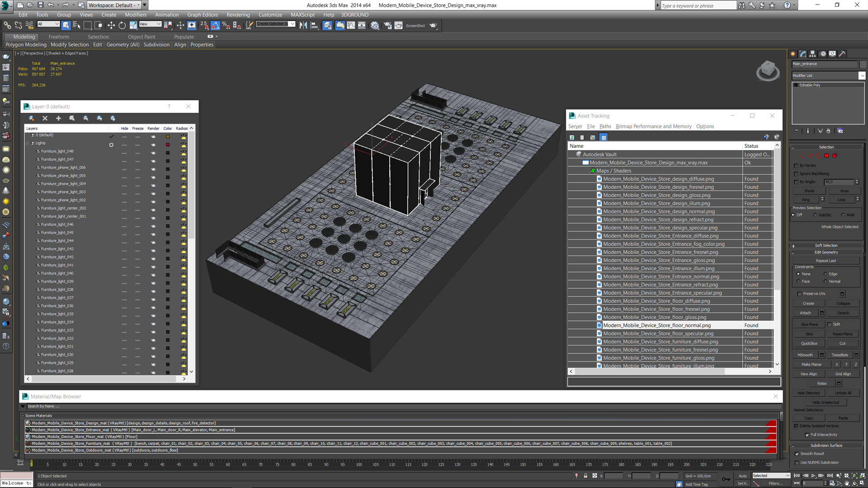Select SubObj preview selection radio
The width and height of the screenshot is (868, 488).
815,215
